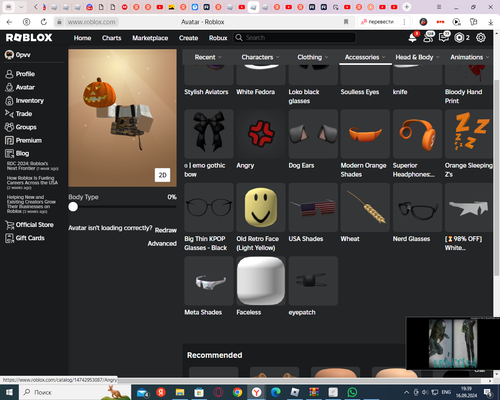Open WhatsApp from taskbar

click(352, 392)
